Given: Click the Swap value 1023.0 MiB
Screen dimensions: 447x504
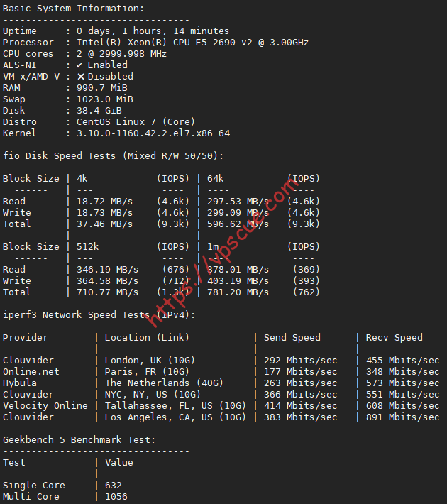Looking at the screenshot, I should (x=105, y=99).
